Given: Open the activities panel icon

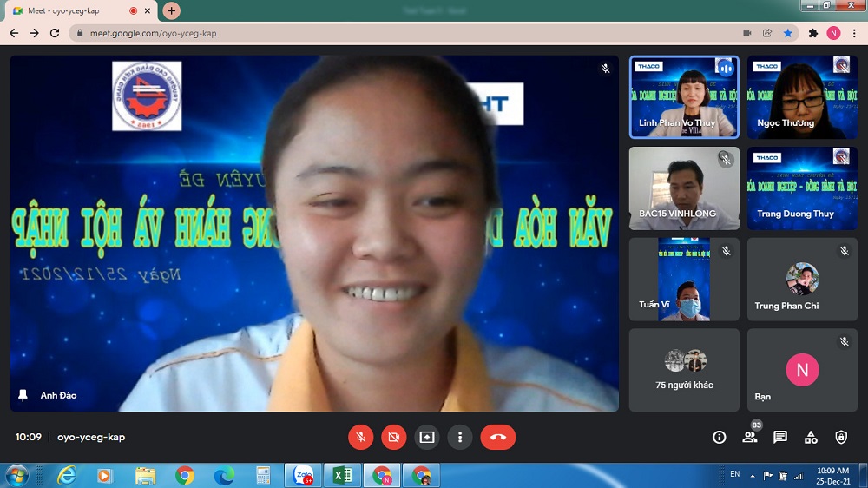Looking at the screenshot, I should click(810, 438).
